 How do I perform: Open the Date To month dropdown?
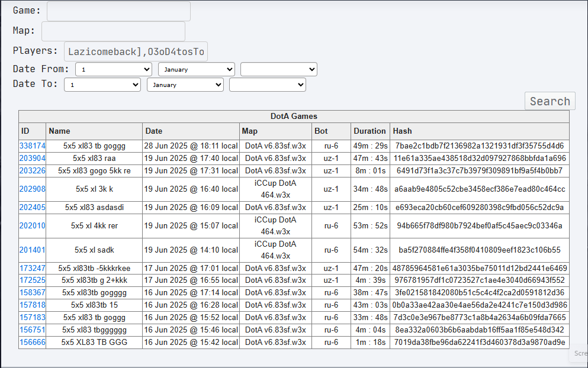[185, 85]
